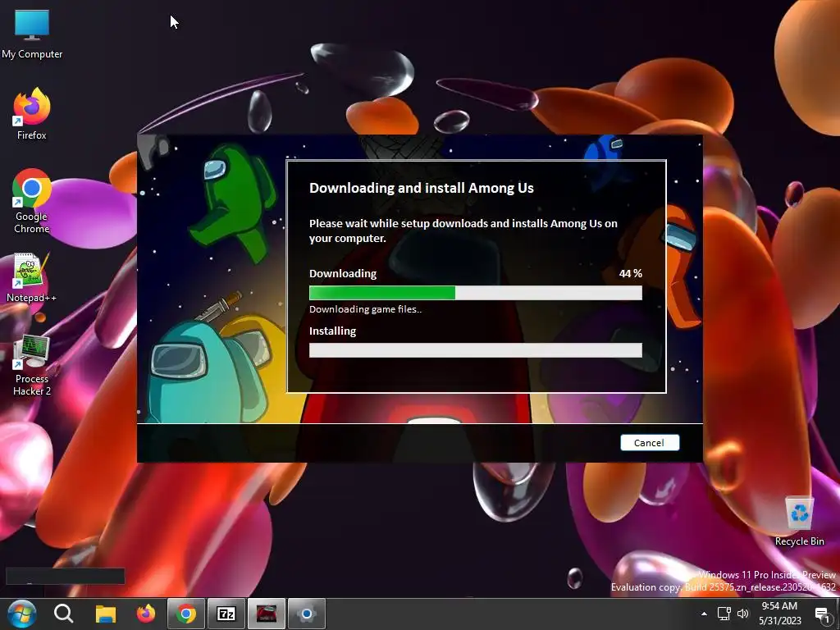This screenshot has width=840, height=630.
Task: Click the 44 % download percentage
Action: click(631, 273)
